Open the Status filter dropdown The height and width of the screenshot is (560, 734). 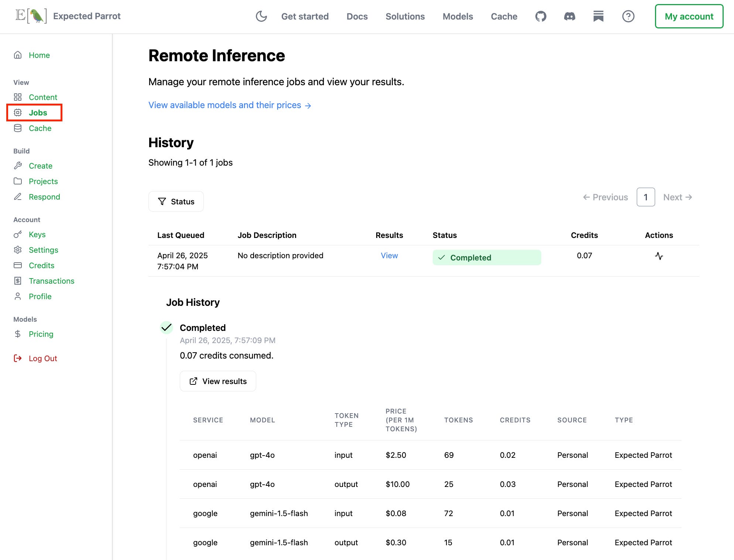(x=176, y=201)
